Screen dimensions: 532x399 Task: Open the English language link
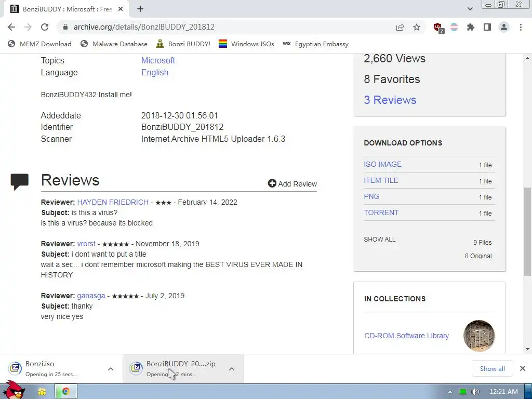tap(155, 73)
